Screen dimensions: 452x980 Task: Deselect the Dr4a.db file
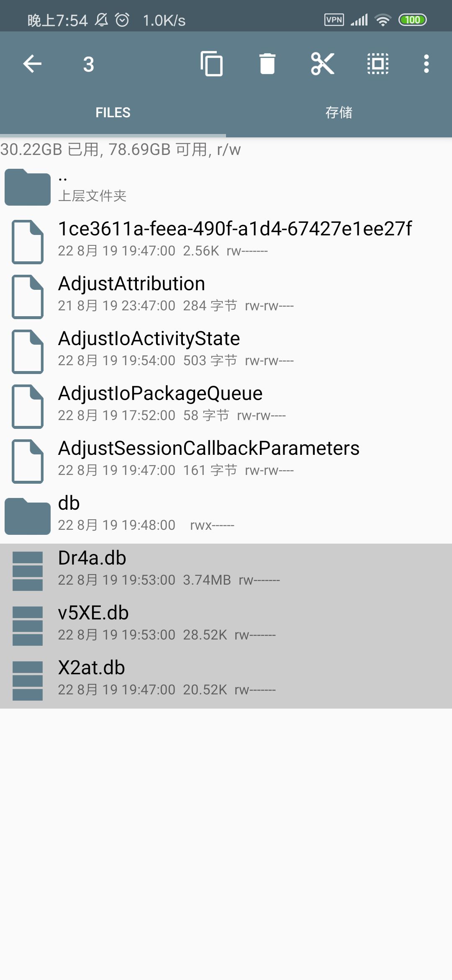tap(226, 571)
